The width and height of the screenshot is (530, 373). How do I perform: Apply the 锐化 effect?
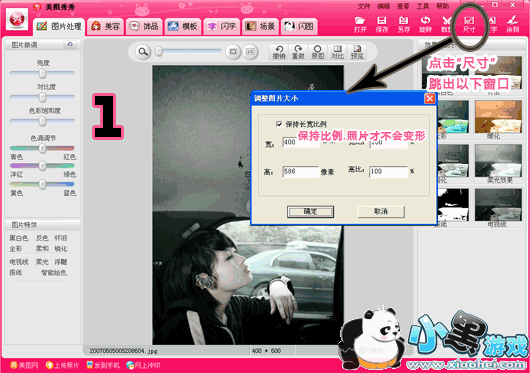(61, 249)
